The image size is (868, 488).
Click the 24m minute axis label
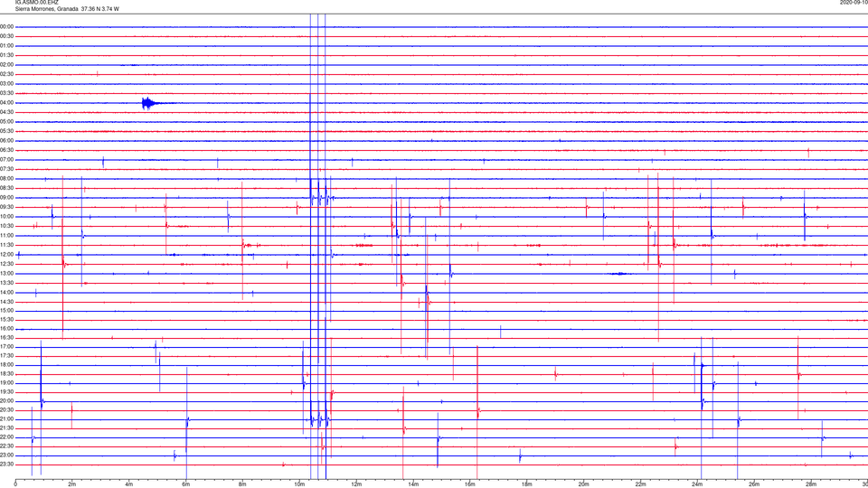pos(697,484)
